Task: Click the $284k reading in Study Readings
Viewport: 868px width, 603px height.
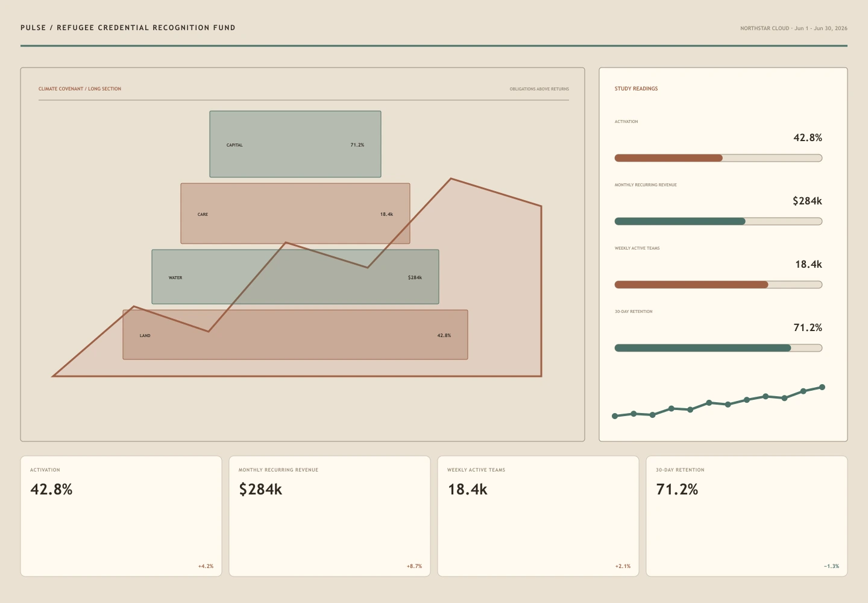Action: [x=807, y=201]
